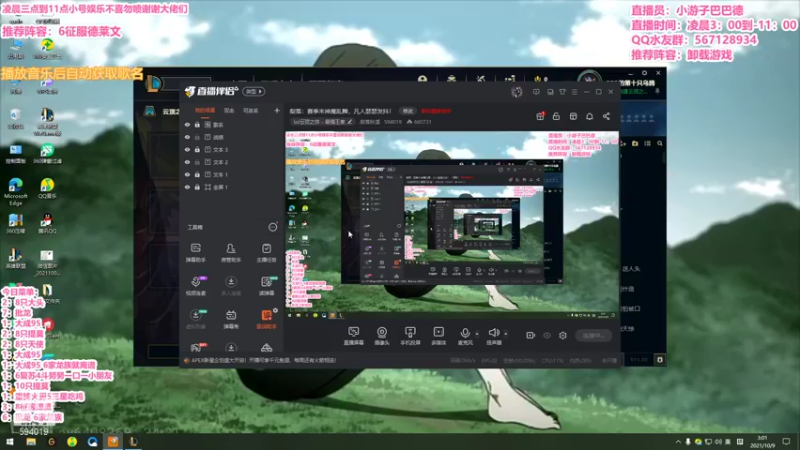Select the 战绩 source row
This screenshot has height=450, width=800.
(x=231, y=137)
